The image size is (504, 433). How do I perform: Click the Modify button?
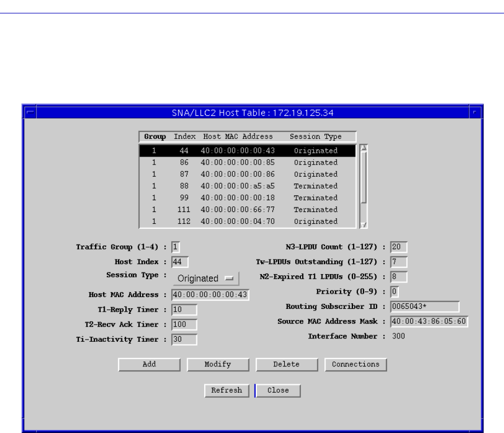click(218, 365)
